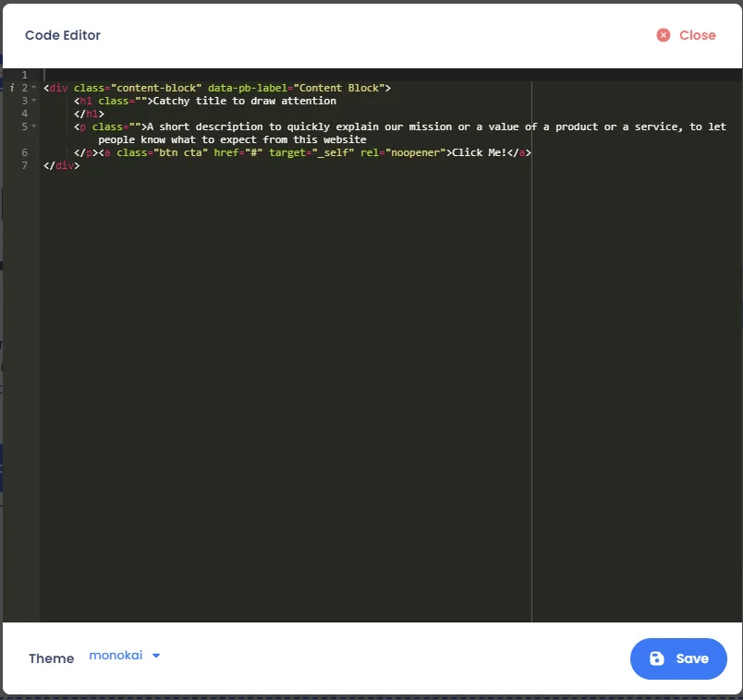Click the Close X circle icon
The image size is (743, 700).
point(664,35)
